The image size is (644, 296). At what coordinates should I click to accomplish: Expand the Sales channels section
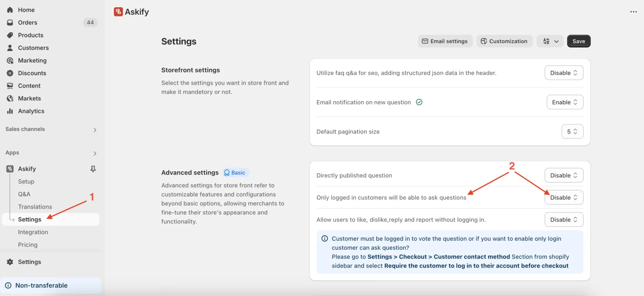click(51, 129)
